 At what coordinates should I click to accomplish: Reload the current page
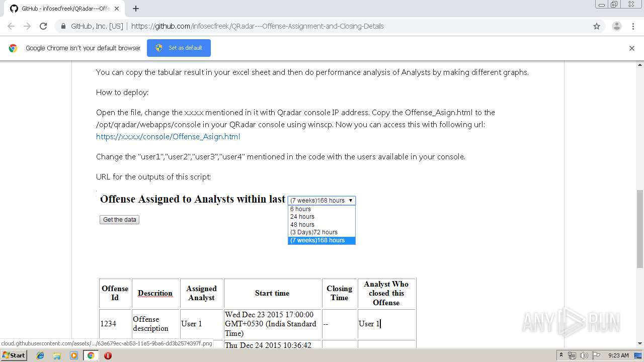(43, 26)
